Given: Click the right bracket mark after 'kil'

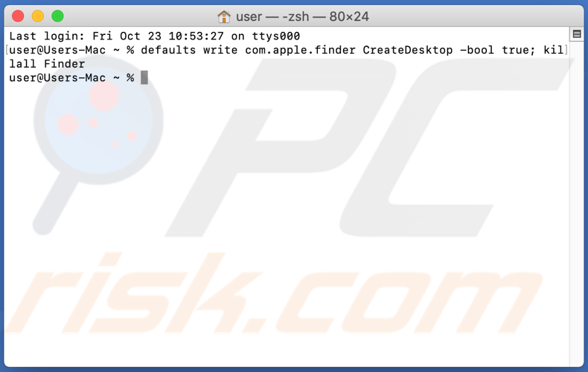Looking at the screenshot, I should pos(566,50).
